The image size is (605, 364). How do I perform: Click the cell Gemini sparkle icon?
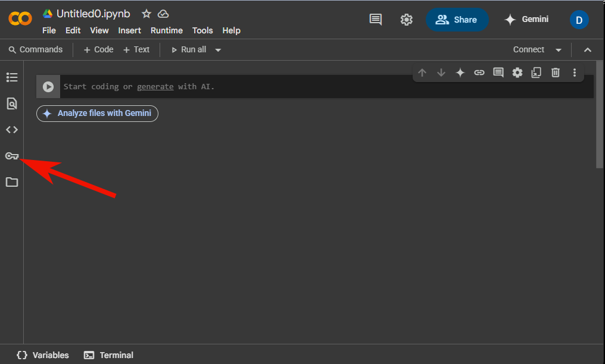(460, 73)
